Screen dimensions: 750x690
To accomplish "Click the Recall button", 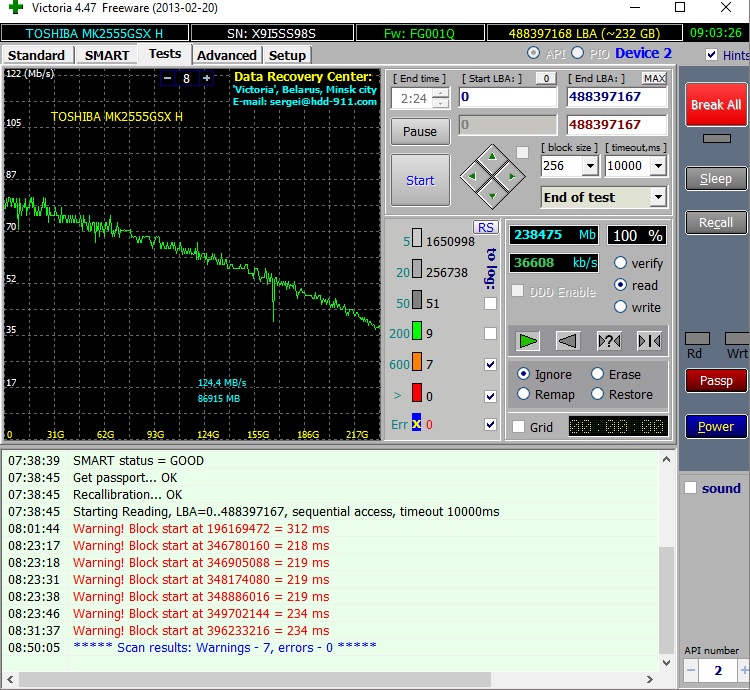I will pos(716,222).
